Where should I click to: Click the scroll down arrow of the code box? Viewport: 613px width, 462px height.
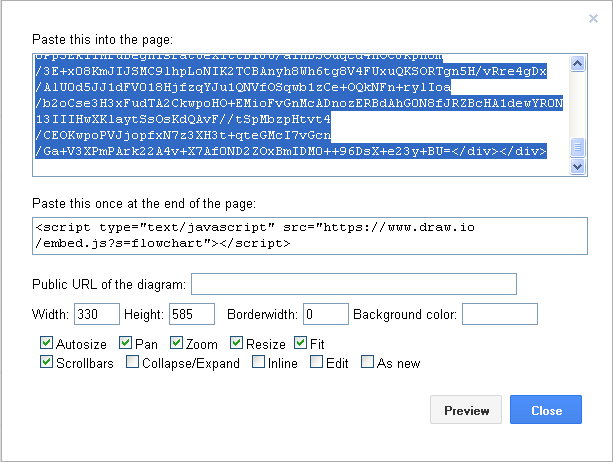577,167
